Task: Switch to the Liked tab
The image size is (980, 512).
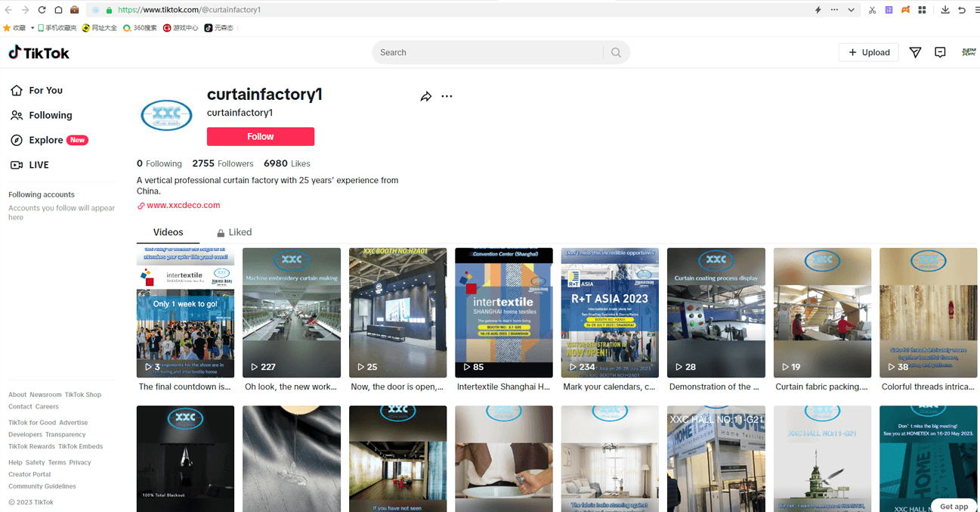Action: [240, 232]
